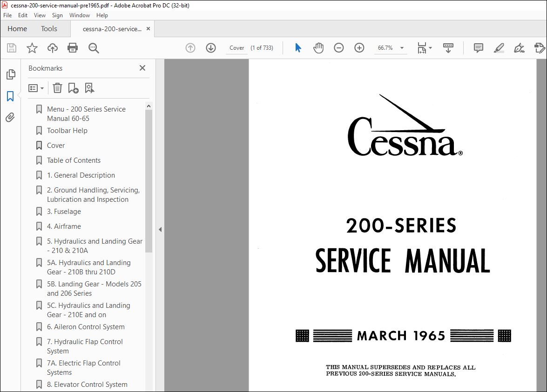547x392 pixels.
Task: Open 6. Aileron Control System bookmark
Action: point(86,327)
